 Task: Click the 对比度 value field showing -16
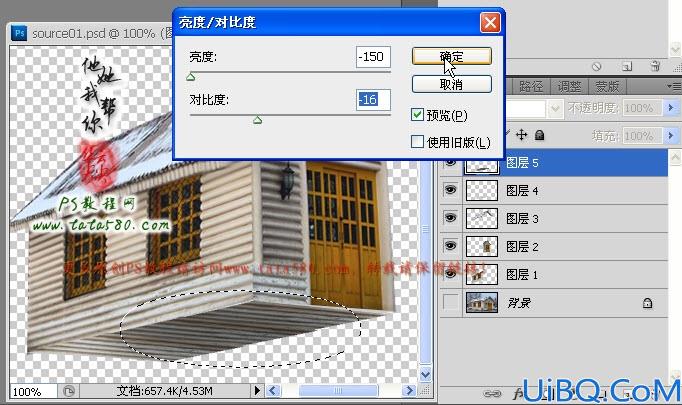click(x=373, y=100)
